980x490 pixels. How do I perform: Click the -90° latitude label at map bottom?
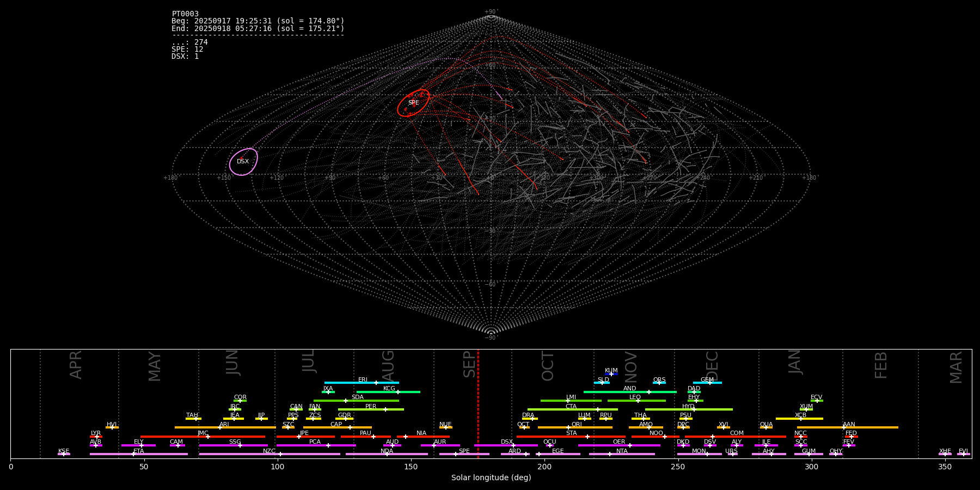[491, 338]
